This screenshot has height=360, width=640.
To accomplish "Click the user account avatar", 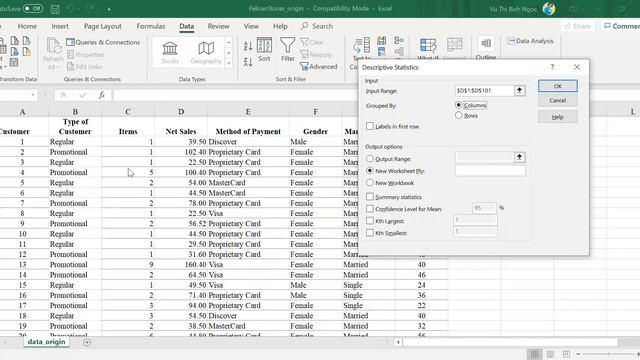I will pos(549,9).
